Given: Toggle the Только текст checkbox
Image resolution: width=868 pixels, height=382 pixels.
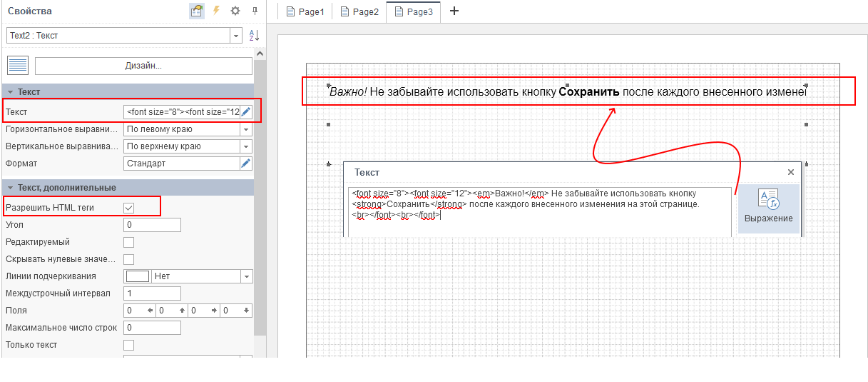Looking at the screenshot, I should [x=129, y=345].
